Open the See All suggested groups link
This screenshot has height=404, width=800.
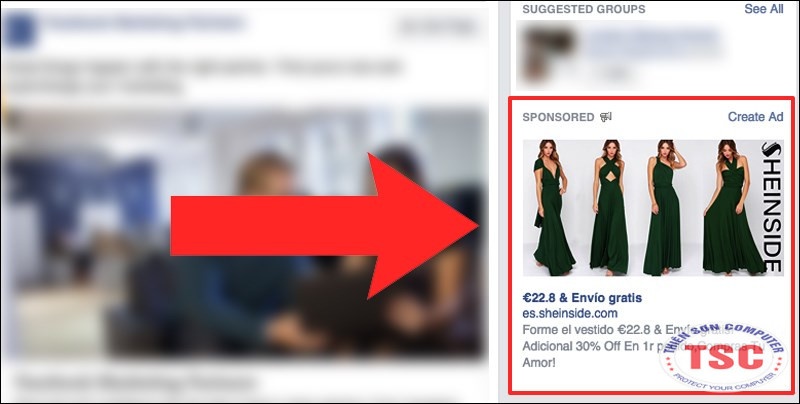763,9
